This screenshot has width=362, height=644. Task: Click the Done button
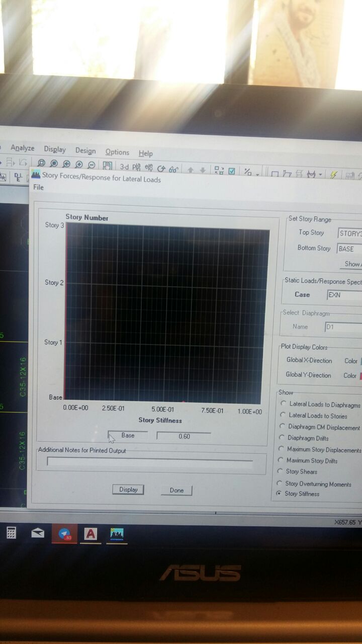click(176, 490)
